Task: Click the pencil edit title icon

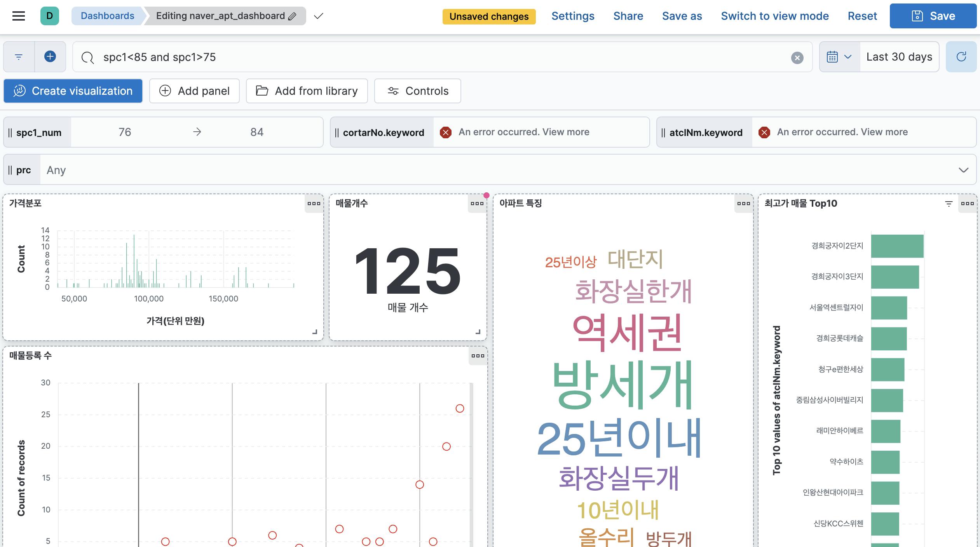Action: [292, 16]
